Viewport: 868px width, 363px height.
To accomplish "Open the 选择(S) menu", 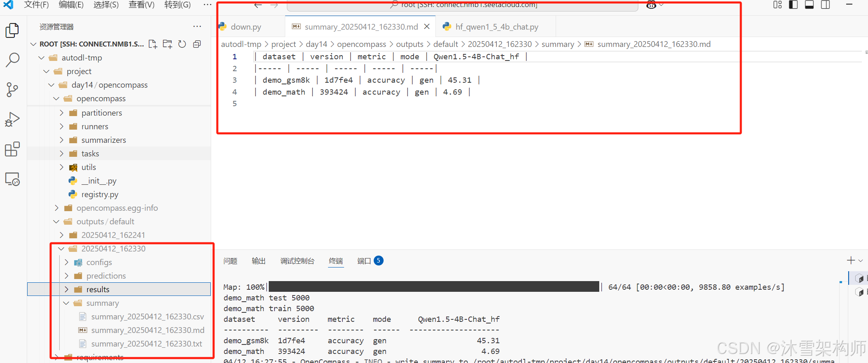I will point(106,5).
